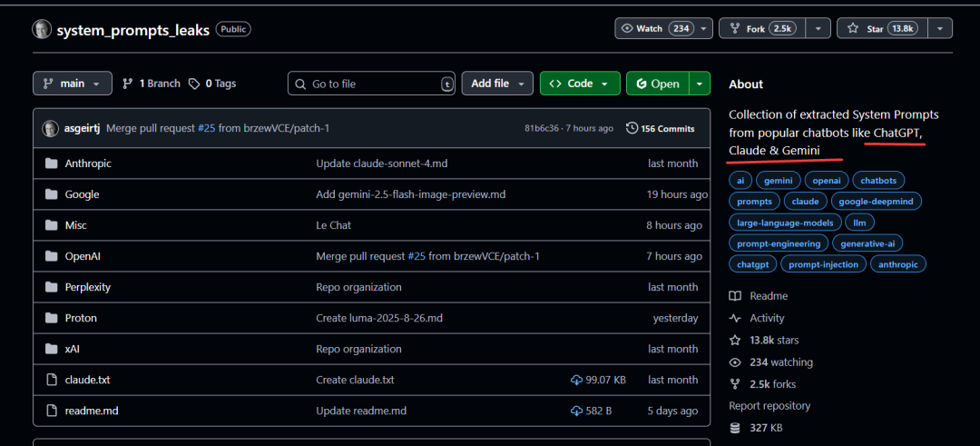The width and height of the screenshot is (980, 446).
Task: Click the Perplexity folder icon
Action: pyautogui.click(x=51, y=287)
